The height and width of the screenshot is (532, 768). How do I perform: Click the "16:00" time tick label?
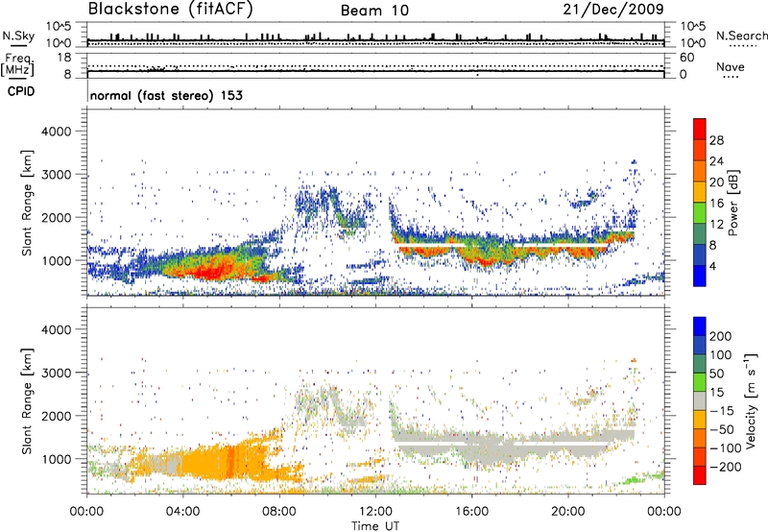pos(471,512)
